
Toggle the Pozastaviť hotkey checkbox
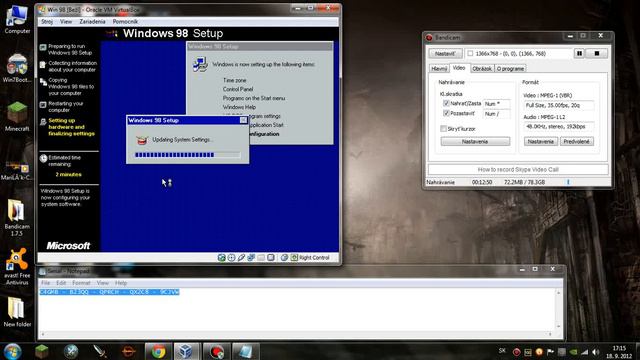tap(446, 113)
